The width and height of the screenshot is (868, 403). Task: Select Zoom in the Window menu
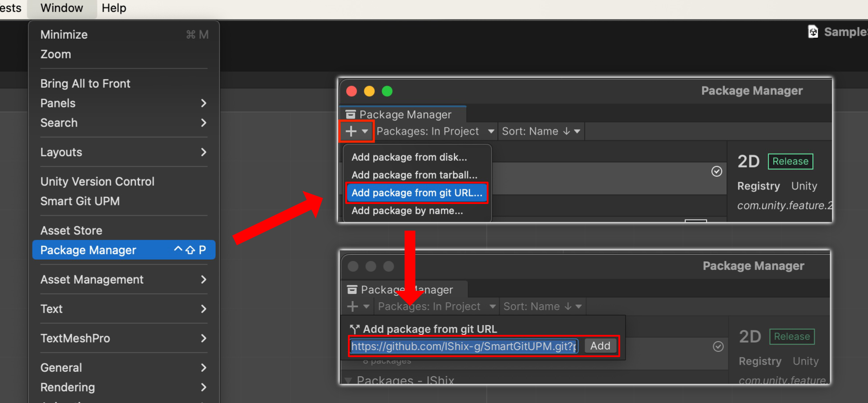pyautogui.click(x=124, y=54)
